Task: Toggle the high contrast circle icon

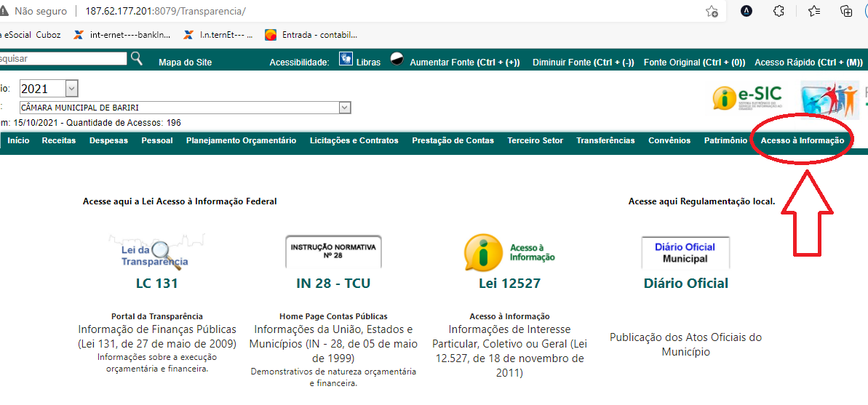Action: (397, 60)
